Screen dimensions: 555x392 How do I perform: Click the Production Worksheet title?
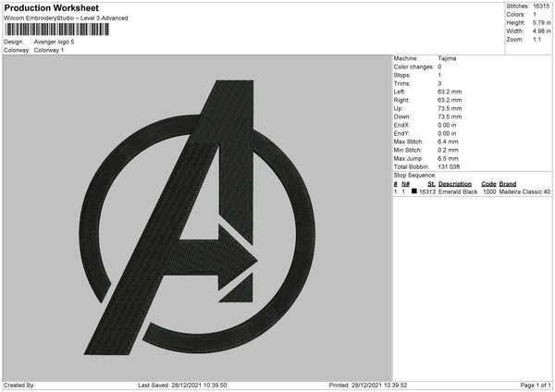coord(51,8)
